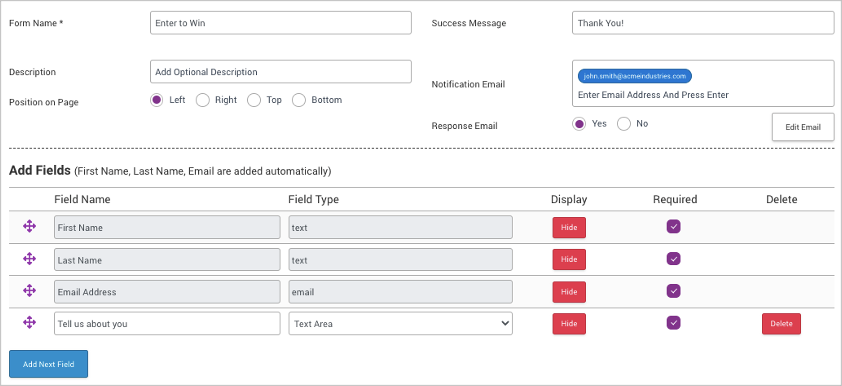Click the disabled First Name field
The width and height of the screenshot is (842, 386).
[167, 228]
